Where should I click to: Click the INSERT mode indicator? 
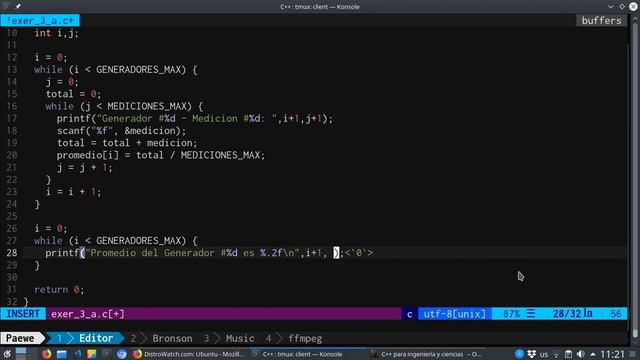coord(23,313)
